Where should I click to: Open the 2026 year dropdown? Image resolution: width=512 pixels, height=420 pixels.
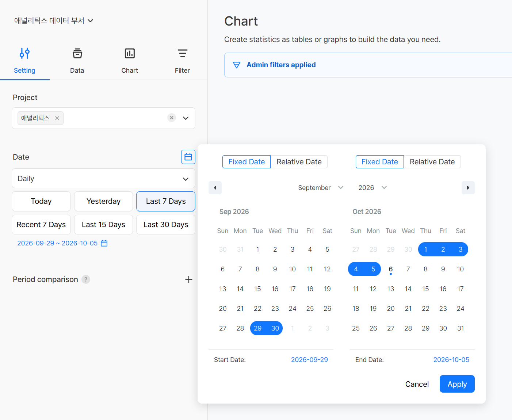372,188
